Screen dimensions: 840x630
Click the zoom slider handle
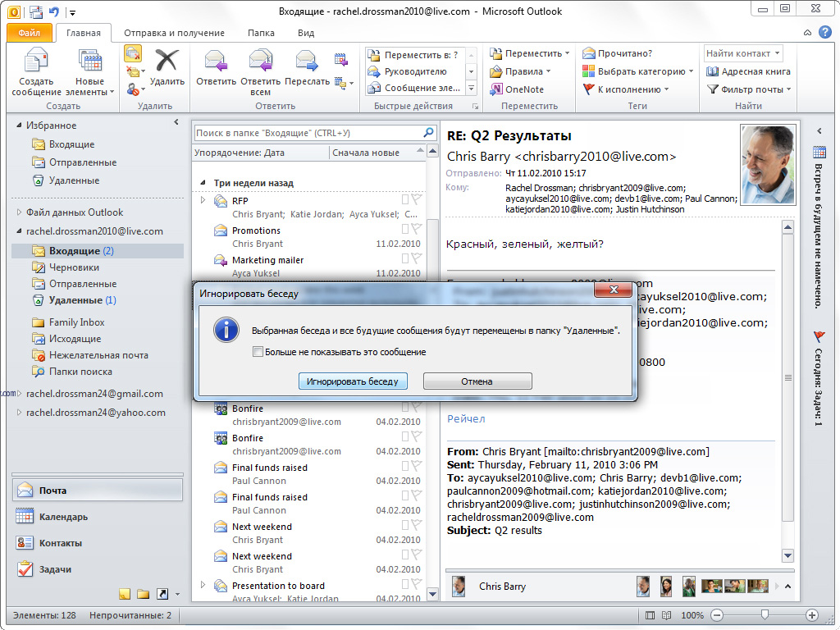click(x=765, y=614)
